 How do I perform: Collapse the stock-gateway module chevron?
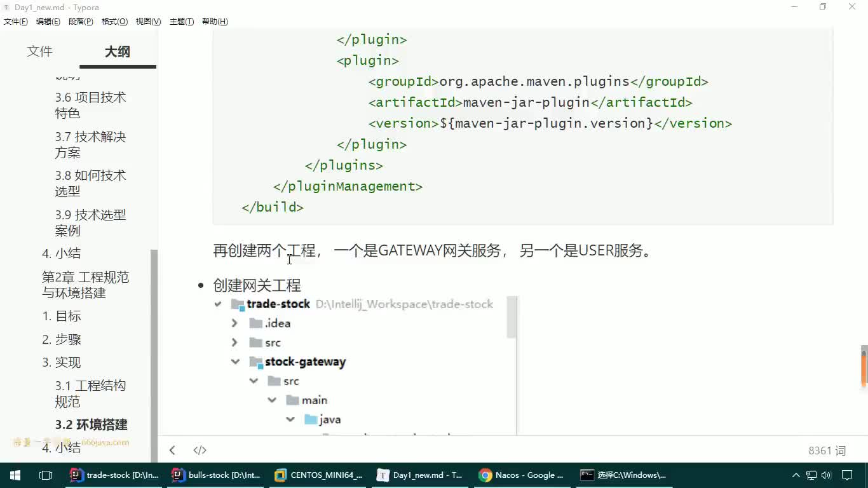236,362
